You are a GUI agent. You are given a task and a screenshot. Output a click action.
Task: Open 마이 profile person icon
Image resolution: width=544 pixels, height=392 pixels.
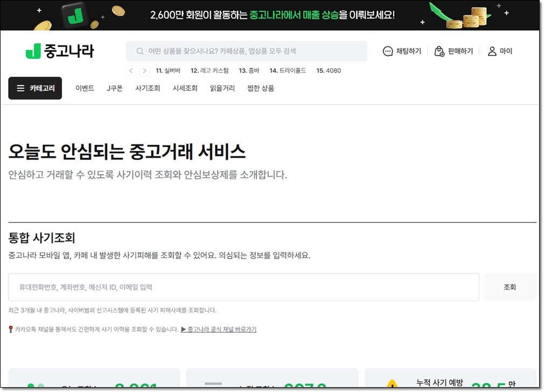tap(492, 51)
